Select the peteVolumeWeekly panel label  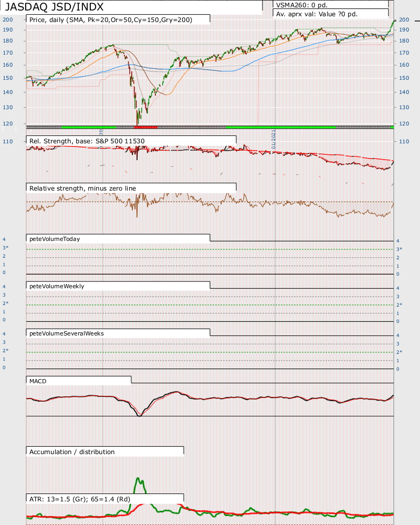click(x=57, y=286)
